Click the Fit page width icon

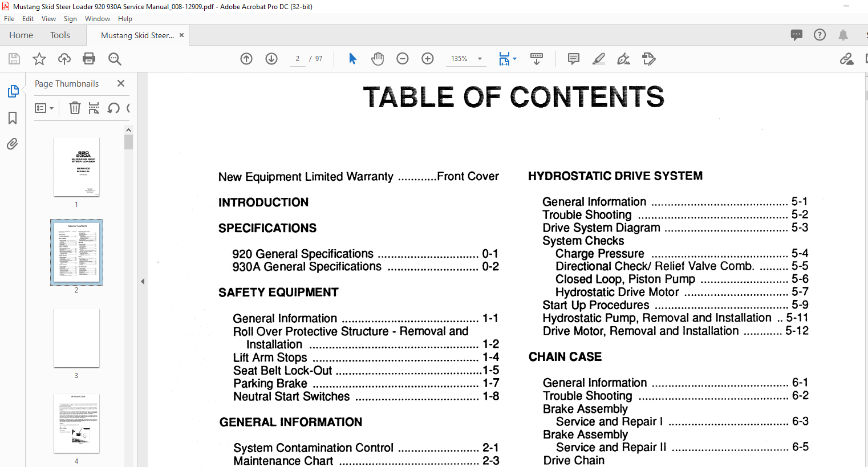[x=504, y=59]
